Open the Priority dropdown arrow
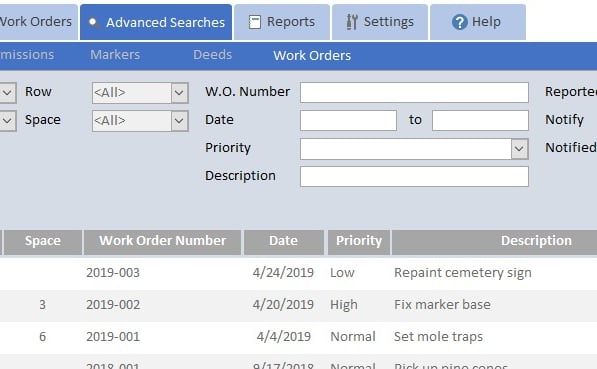 click(519, 149)
